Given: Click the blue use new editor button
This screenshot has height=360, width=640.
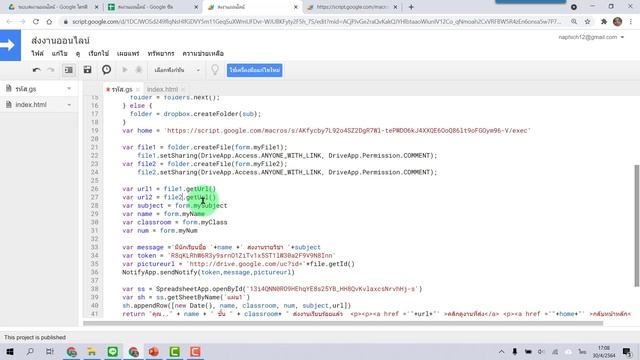Looking at the screenshot, I should (255, 70).
